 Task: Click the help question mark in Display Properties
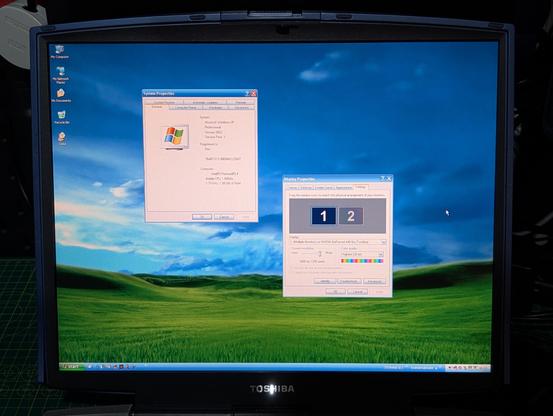pos(383,179)
